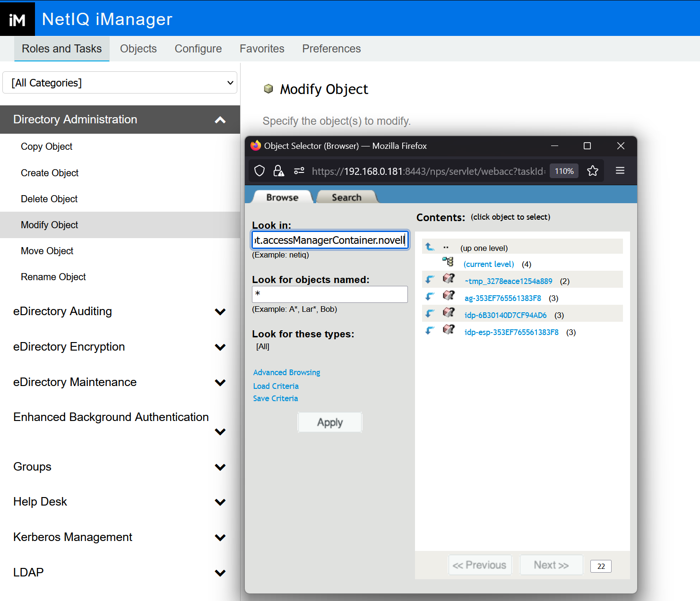The height and width of the screenshot is (601, 700).
Task: Open the All Categories dropdown
Action: [x=120, y=83]
